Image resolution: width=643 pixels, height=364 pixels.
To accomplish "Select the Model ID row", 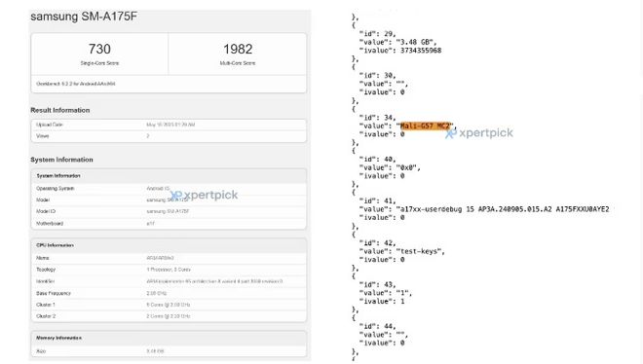I will [169, 211].
